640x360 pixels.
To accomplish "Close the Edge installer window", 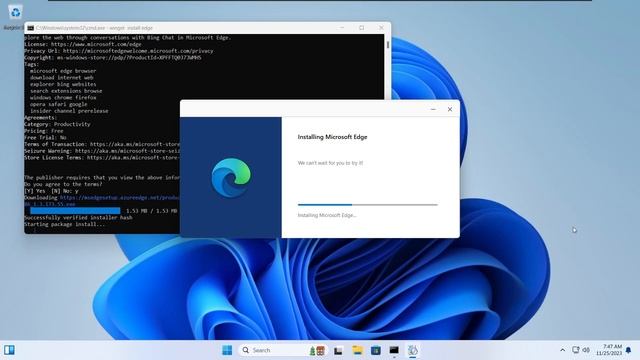I will tap(450, 109).
